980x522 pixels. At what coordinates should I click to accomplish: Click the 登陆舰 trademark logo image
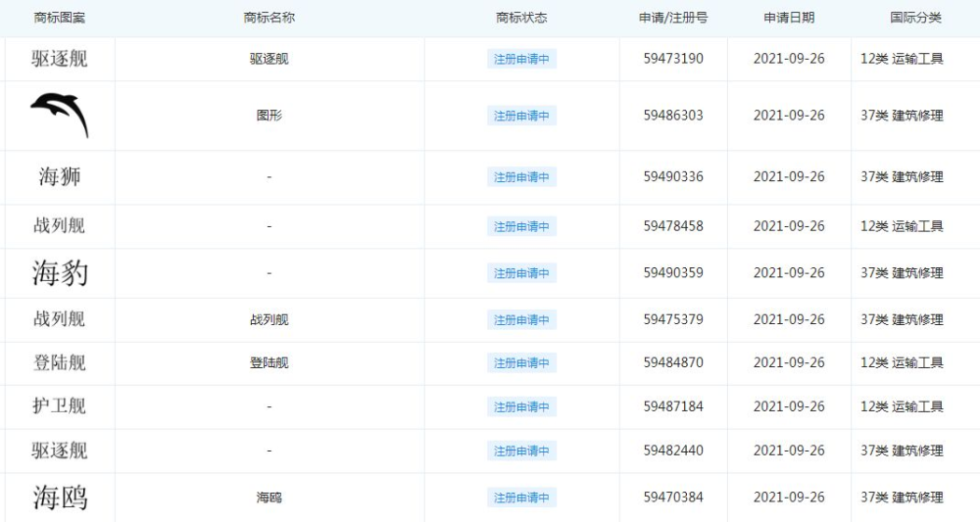(x=60, y=362)
